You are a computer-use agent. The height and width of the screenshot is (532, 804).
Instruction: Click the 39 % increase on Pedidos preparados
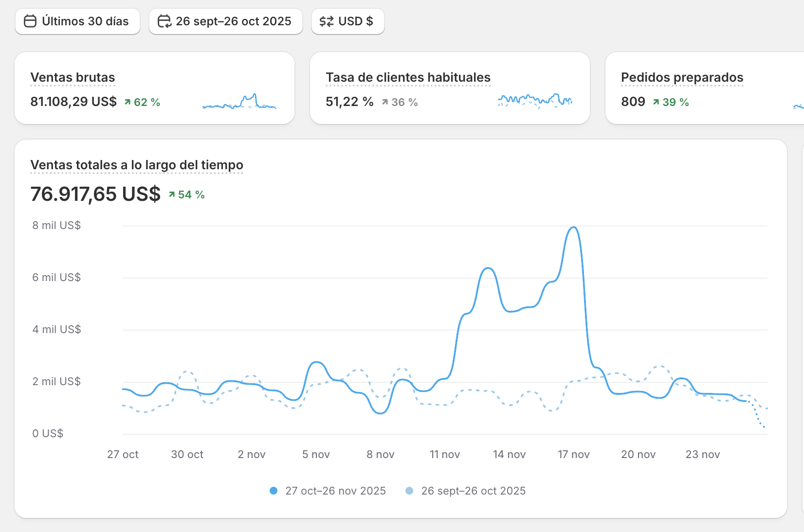[x=671, y=102]
